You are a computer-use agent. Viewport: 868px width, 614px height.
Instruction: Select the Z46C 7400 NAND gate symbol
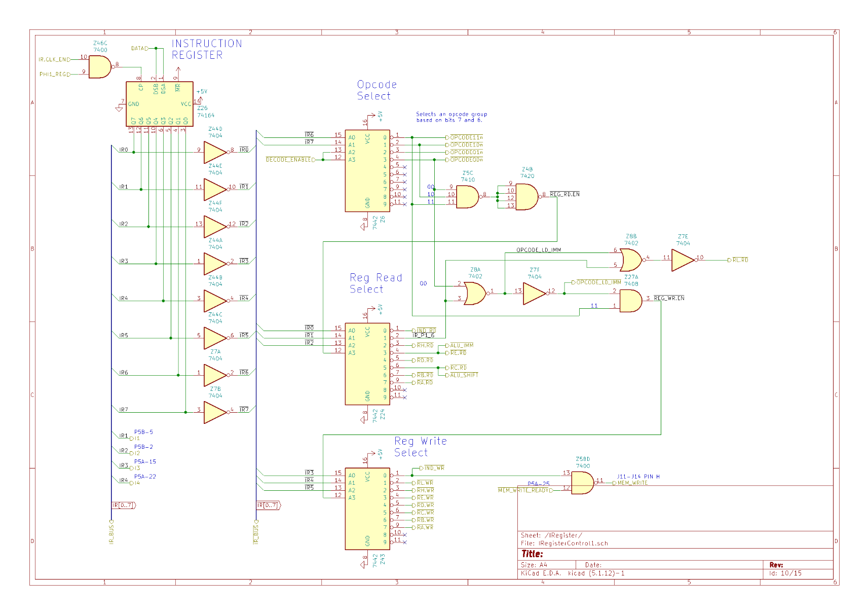pyautogui.click(x=100, y=67)
